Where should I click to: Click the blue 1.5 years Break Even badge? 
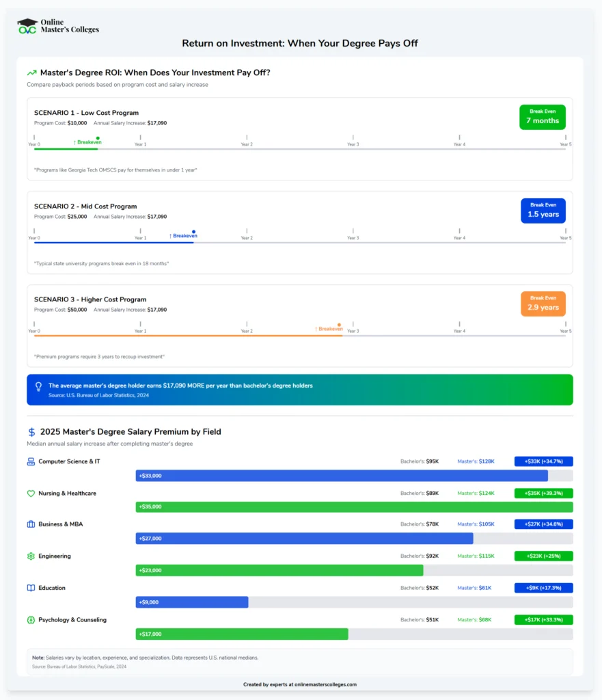tap(543, 211)
